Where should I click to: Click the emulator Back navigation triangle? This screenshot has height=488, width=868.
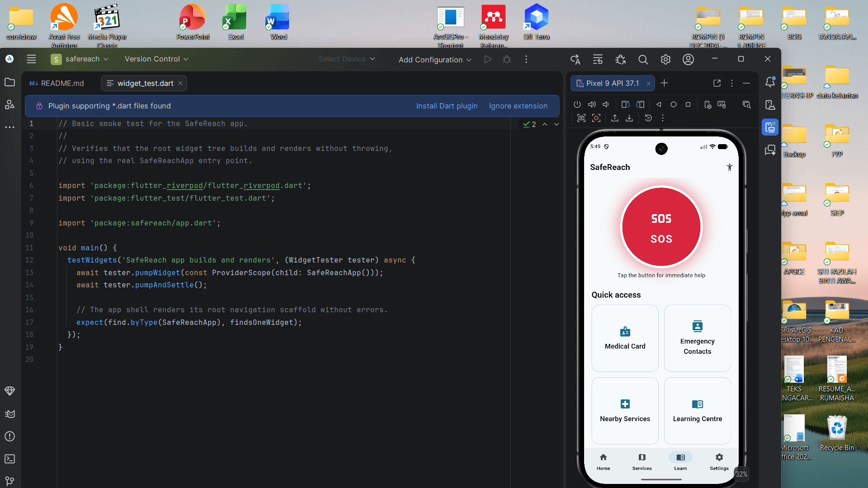coord(659,104)
